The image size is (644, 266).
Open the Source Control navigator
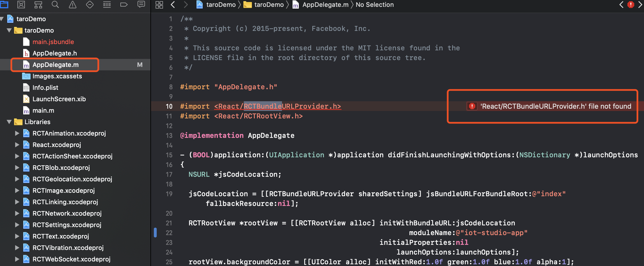[21, 5]
